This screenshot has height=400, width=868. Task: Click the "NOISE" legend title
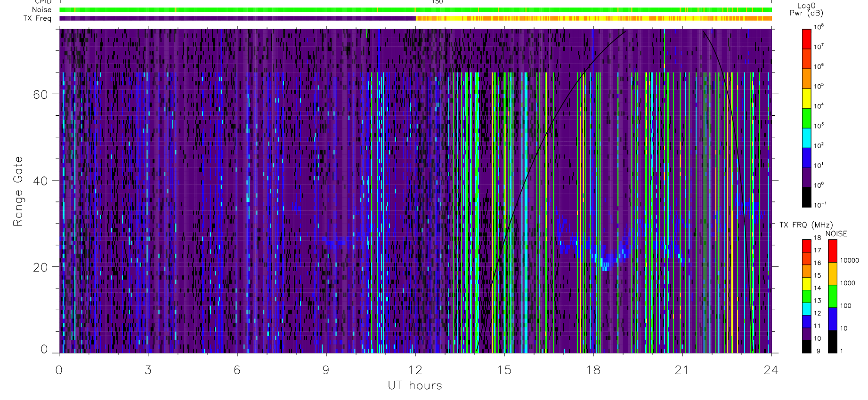click(x=836, y=234)
